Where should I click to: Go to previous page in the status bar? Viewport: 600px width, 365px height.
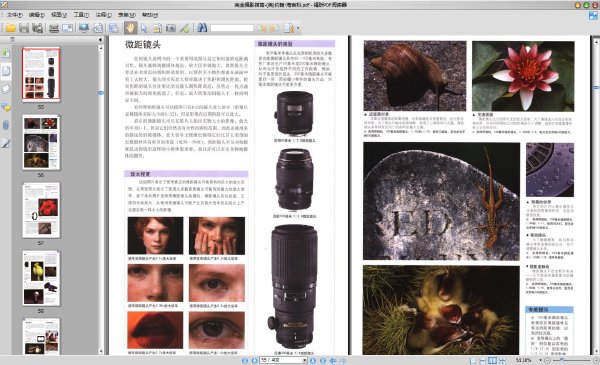(x=254, y=360)
